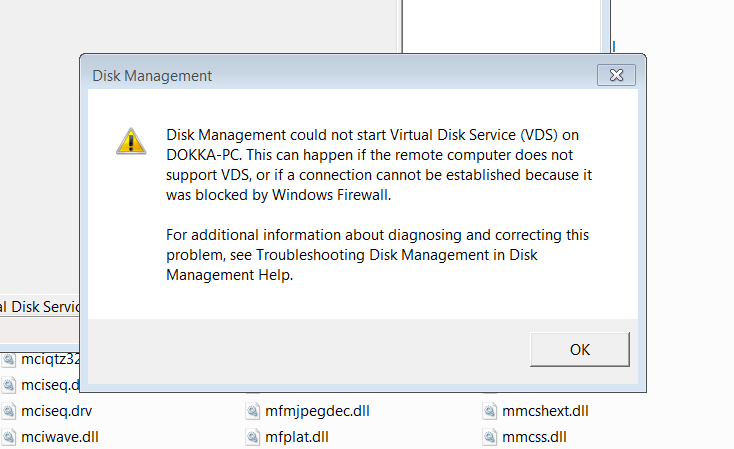The height and width of the screenshot is (449, 734).
Task: Click the mciseq.d file icon
Action: (8, 385)
